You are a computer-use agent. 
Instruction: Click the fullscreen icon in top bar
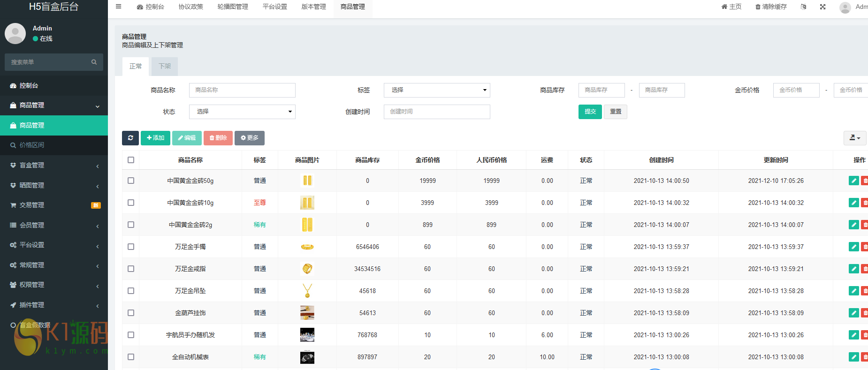coord(822,7)
